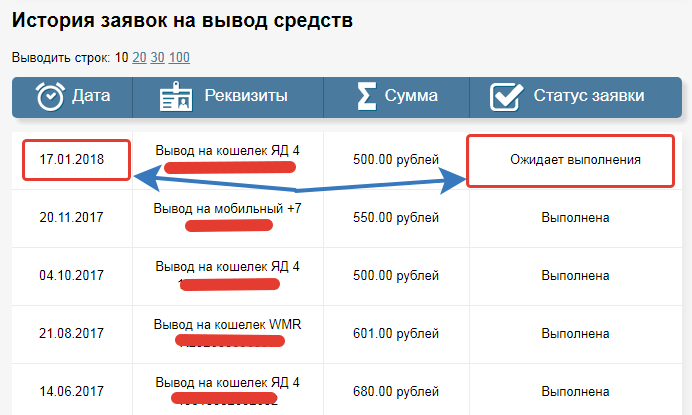692x415 pixels.
Task: Click Выполнена status in 20.11.2017 row
Action: 575,217
